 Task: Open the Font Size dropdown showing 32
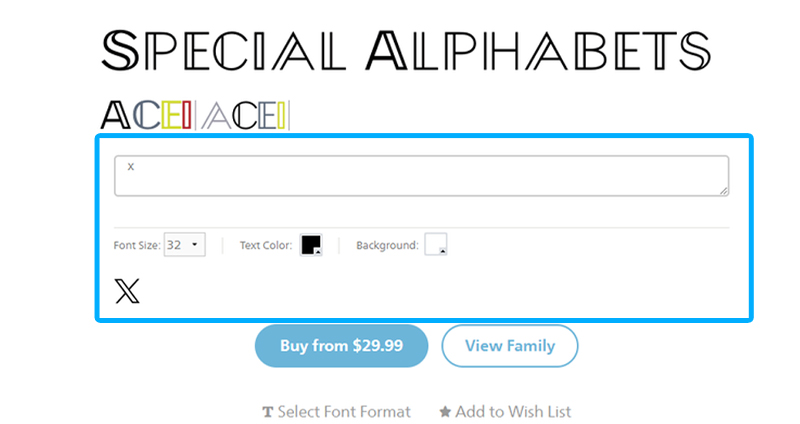pos(185,245)
